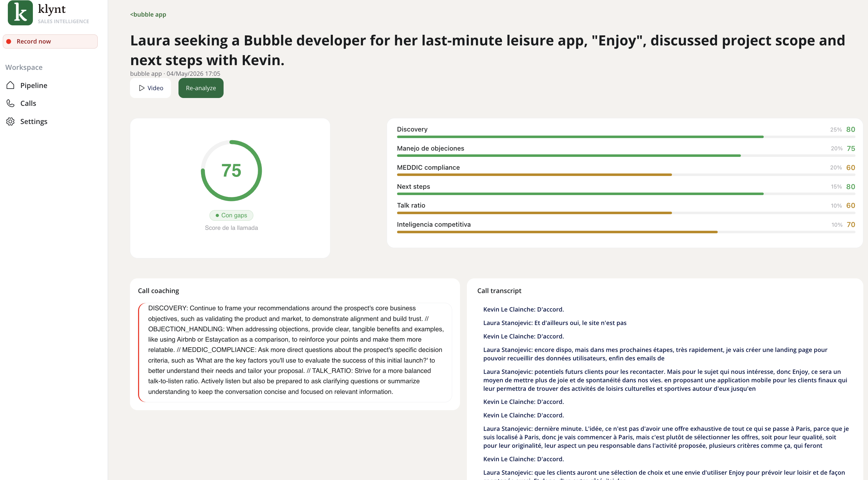The height and width of the screenshot is (480, 868).
Task: Click the red record dot icon
Action: point(9,41)
